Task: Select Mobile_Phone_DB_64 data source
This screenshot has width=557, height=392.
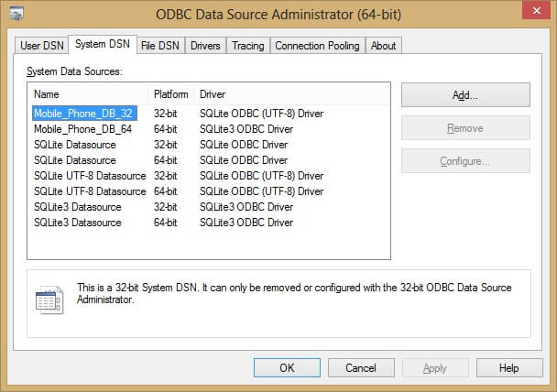Action: (x=83, y=129)
